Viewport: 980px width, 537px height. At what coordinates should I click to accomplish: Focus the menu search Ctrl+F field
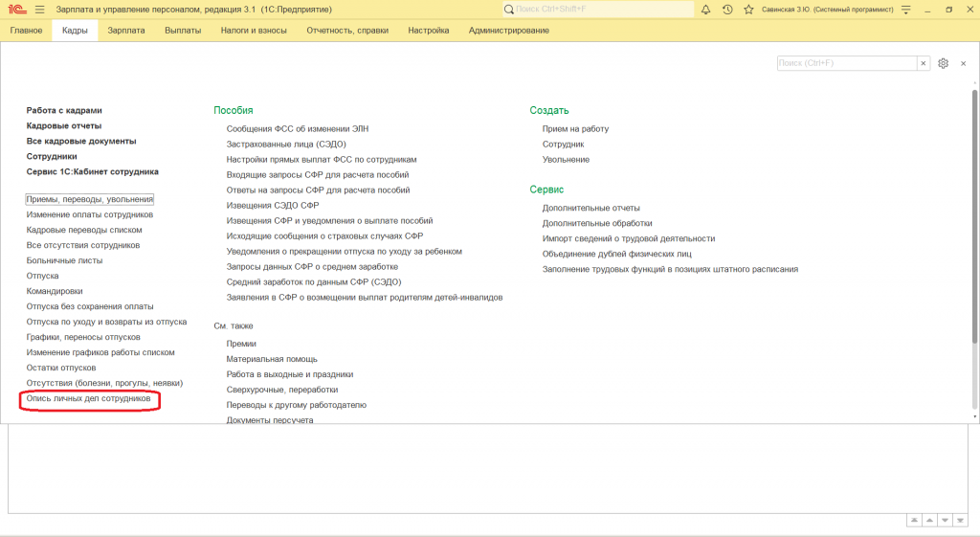(x=847, y=63)
